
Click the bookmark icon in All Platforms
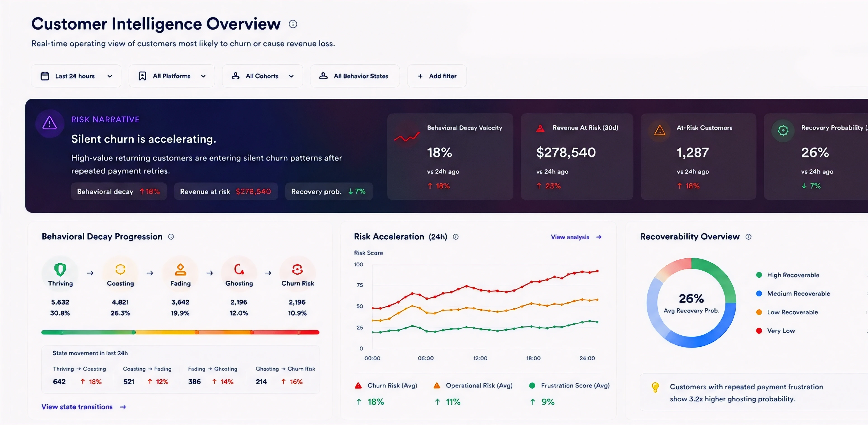pos(142,76)
